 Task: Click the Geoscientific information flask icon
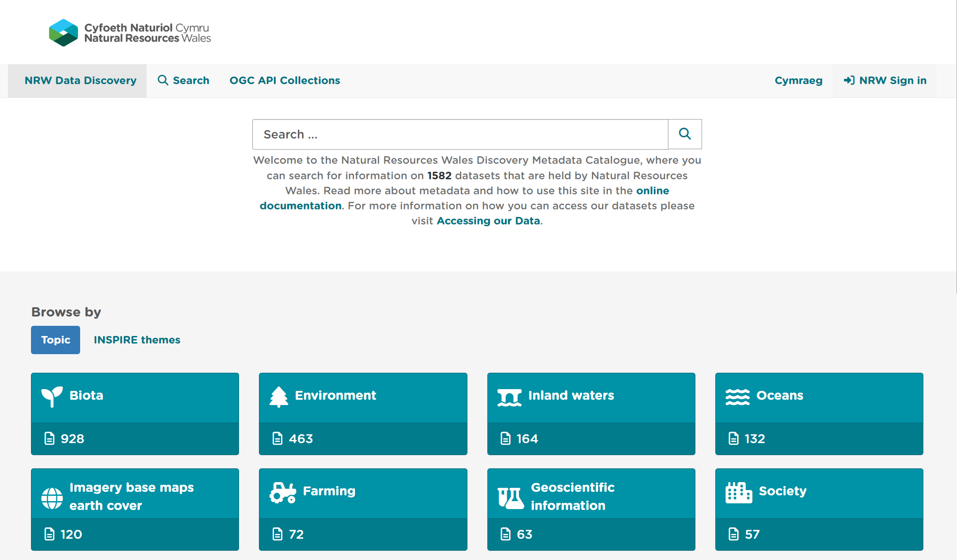[x=511, y=498]
